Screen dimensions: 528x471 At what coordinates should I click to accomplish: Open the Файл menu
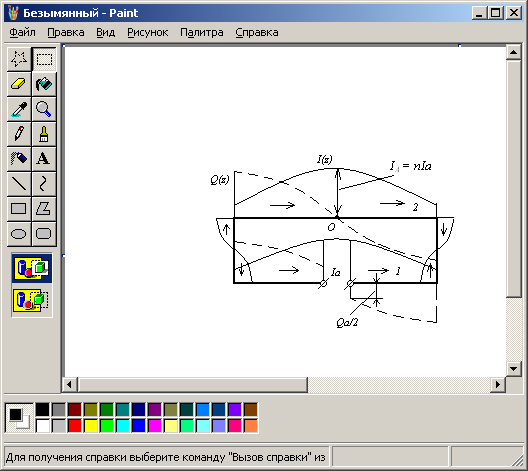tap(22, 32)
